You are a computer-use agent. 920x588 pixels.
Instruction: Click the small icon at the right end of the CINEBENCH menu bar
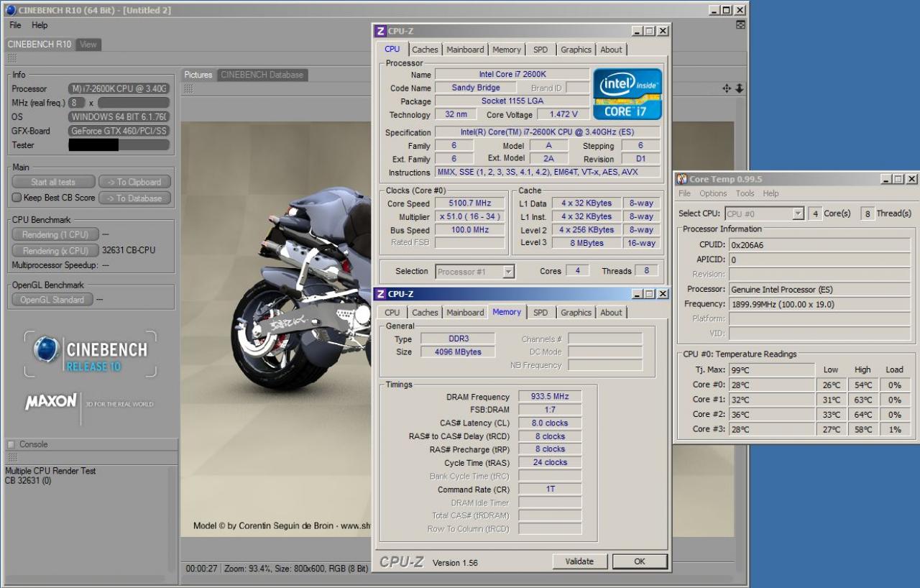pos(740,24)
